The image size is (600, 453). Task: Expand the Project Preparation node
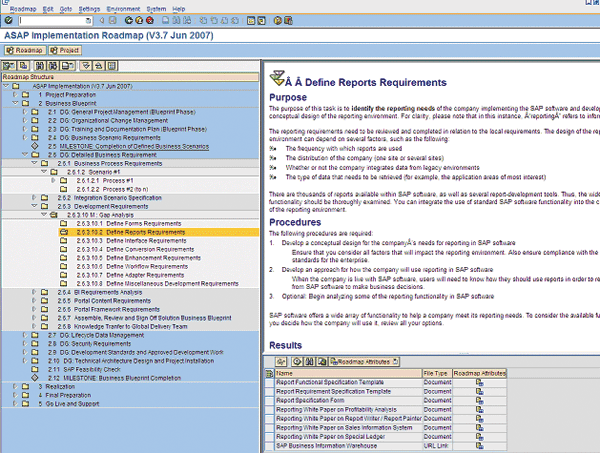16,95
